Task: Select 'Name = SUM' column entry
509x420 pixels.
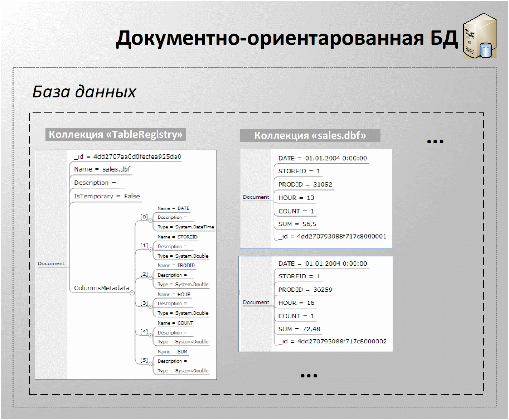Action: click(x=173, y=352)
